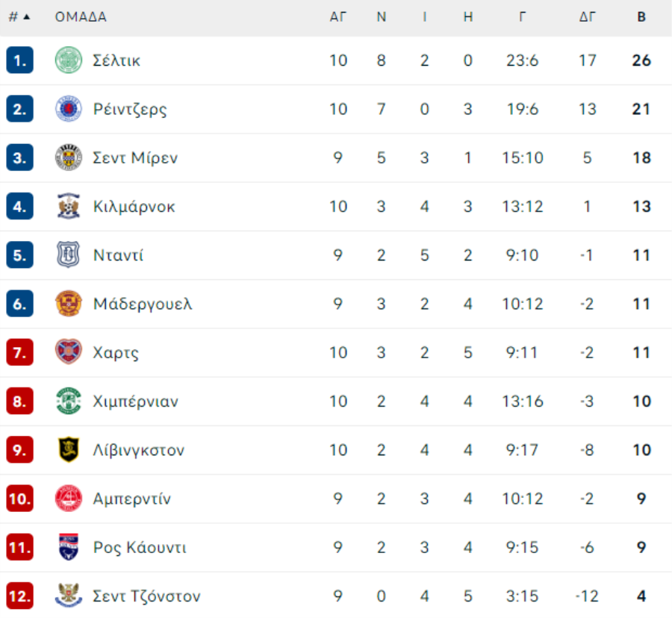Click the Dundee club crest icon
This screenshot has width=672, height=618.
[69, 255]
